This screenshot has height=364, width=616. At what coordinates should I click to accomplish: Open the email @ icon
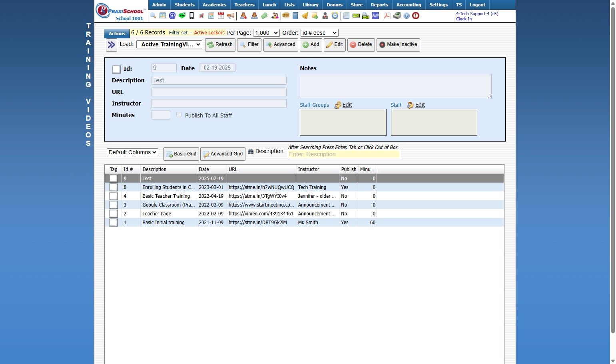(x=172, y=16)
